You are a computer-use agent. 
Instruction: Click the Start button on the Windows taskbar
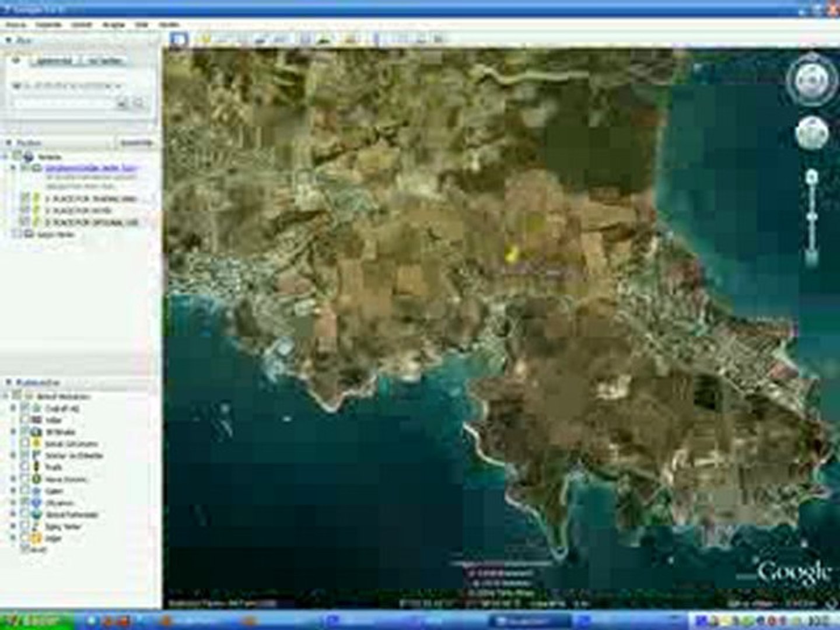[37, 621]
